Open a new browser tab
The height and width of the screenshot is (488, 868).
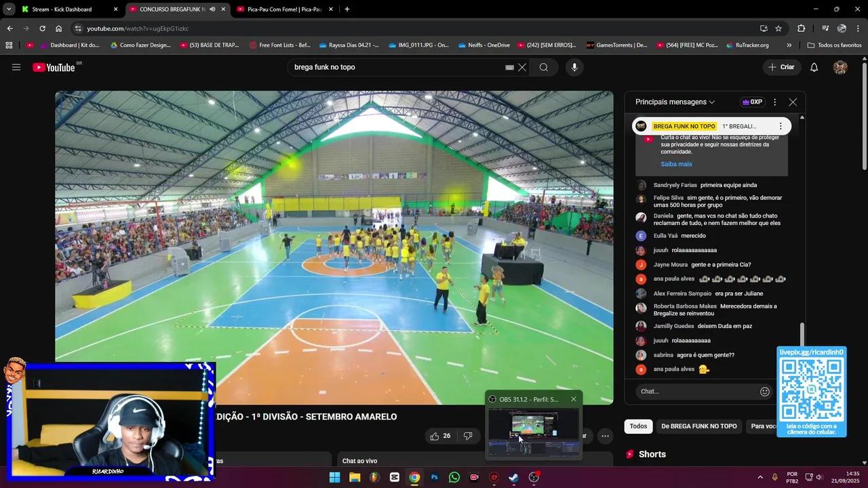click(347, 9)
